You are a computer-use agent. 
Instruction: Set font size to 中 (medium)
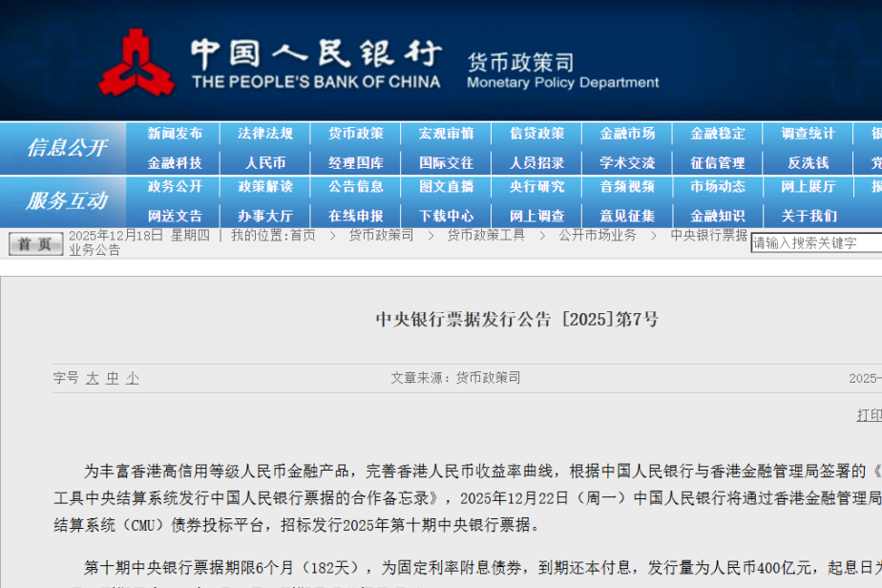112,378
